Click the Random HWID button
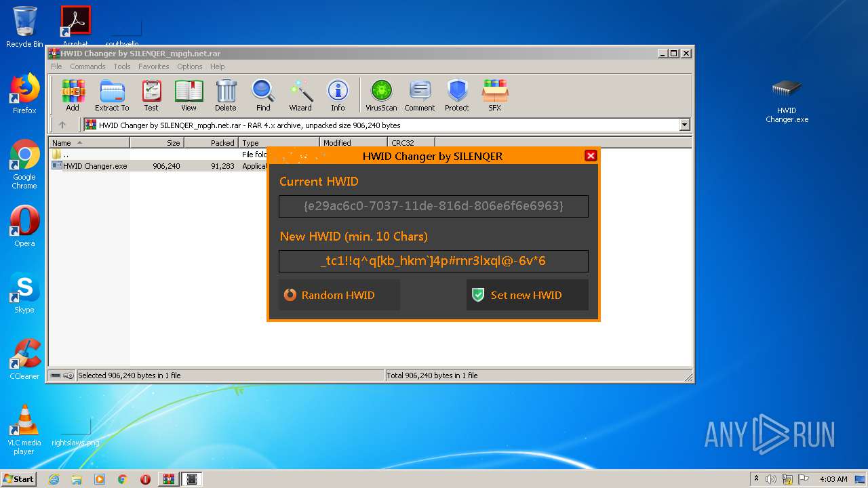 pyautogui.click(x=339, y=295)
